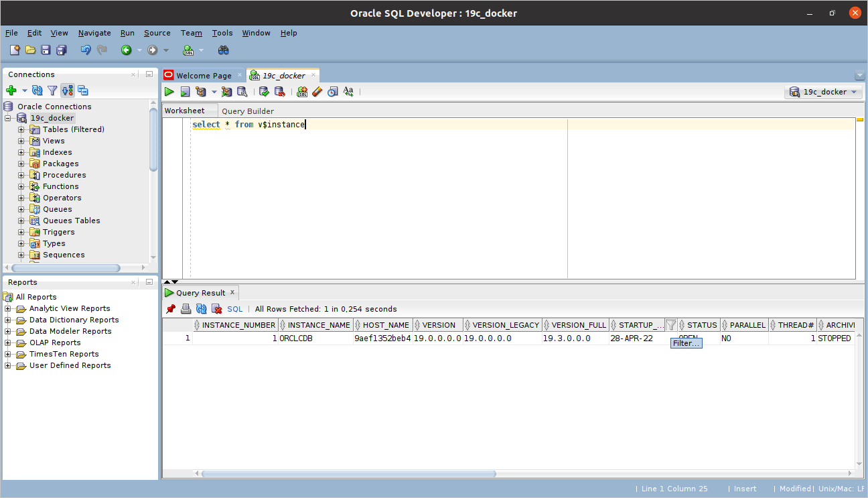Viewport: 868px width, 498px height.
Task: Open a new connection with green plus icon
Action: tap(12, 90)
